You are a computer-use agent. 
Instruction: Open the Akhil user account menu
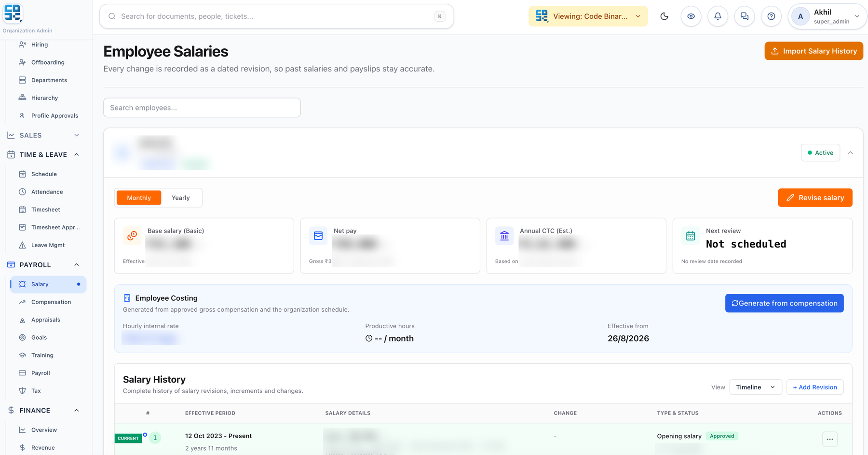tap(827, 16)
